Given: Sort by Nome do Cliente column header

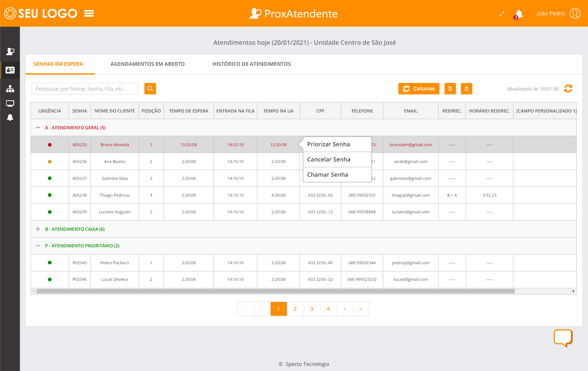Looking at the screenshot, I should pos(115,111).
